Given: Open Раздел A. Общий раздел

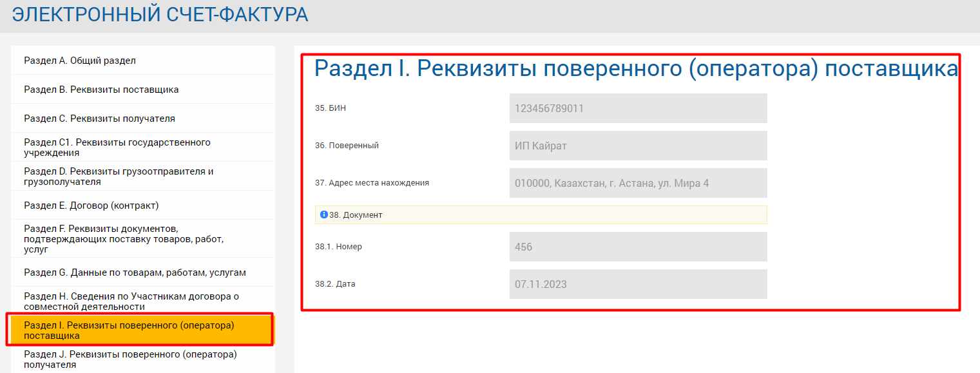Looking at the screenshot, I should (80, 61).
